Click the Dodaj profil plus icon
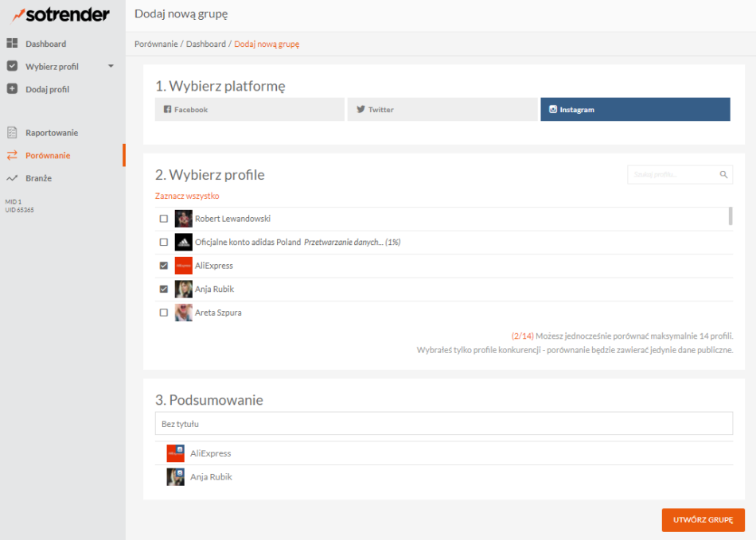The image size is (756, 540). tap(12, 89)
